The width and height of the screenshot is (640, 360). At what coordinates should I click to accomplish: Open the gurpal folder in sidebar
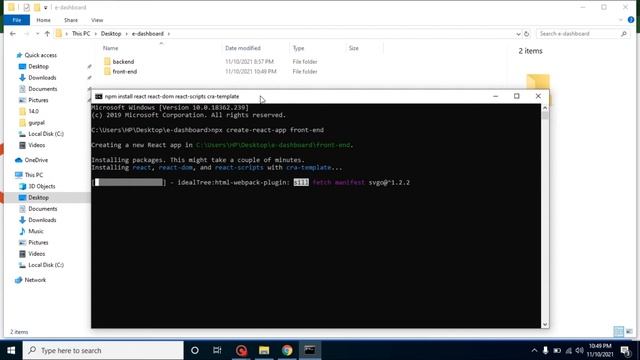[x=36, y=122]
